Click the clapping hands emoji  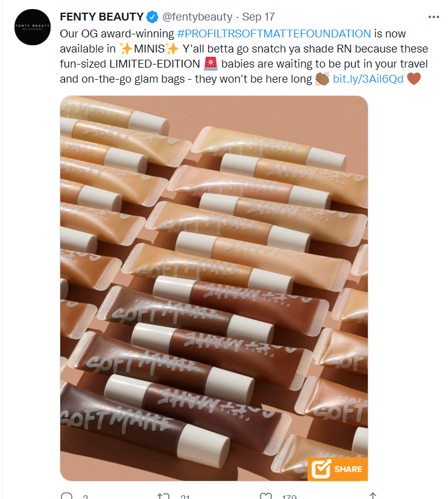coord(322,79)
